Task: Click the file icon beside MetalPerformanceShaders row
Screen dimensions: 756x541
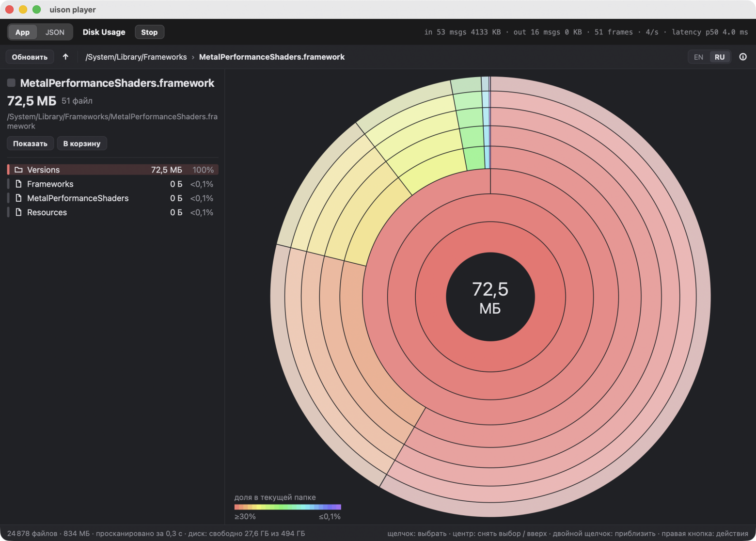Action: pos(18,198)
